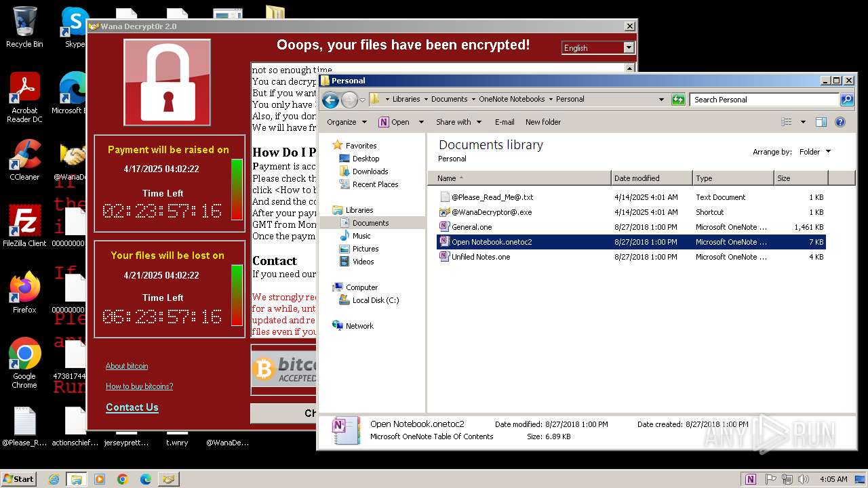The height and width of the screenshot is (488, 868).
Task: Expand the Share with dropdown
Action: [459, 122]
